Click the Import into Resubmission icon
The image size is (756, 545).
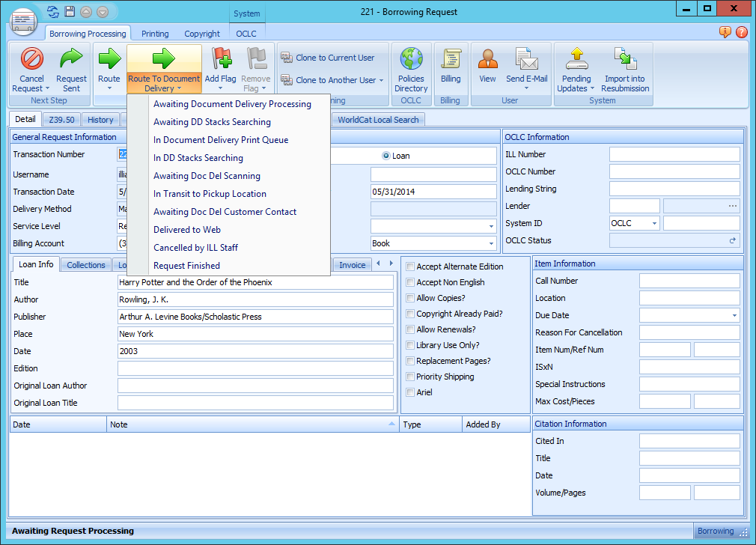point(624,66)
